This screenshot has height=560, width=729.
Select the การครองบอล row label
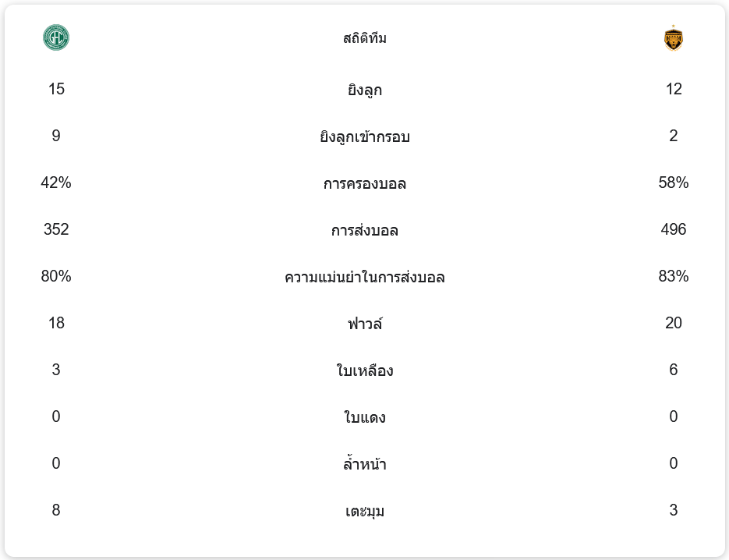pyautogui.click(x=365, y=183)
